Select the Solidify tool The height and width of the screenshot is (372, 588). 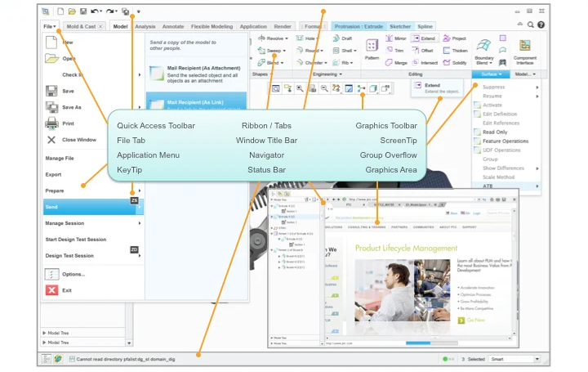tap(453, 62)
